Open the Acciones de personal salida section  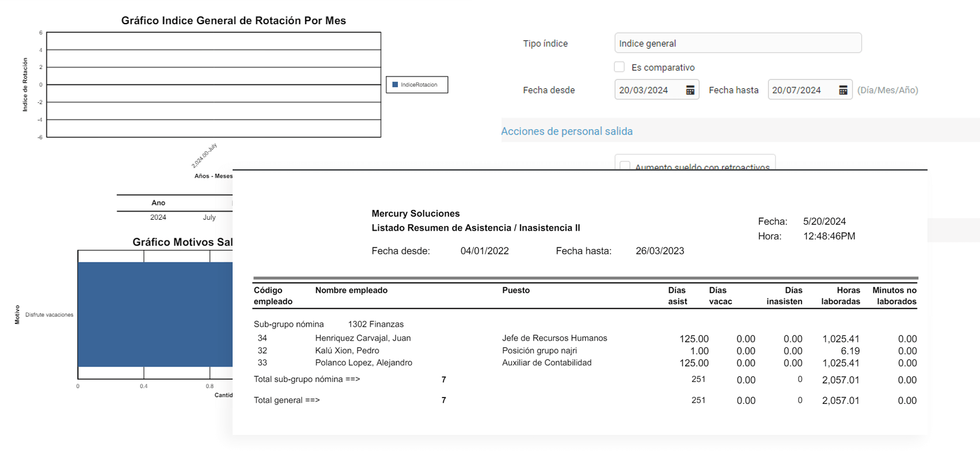pos(567,131)
